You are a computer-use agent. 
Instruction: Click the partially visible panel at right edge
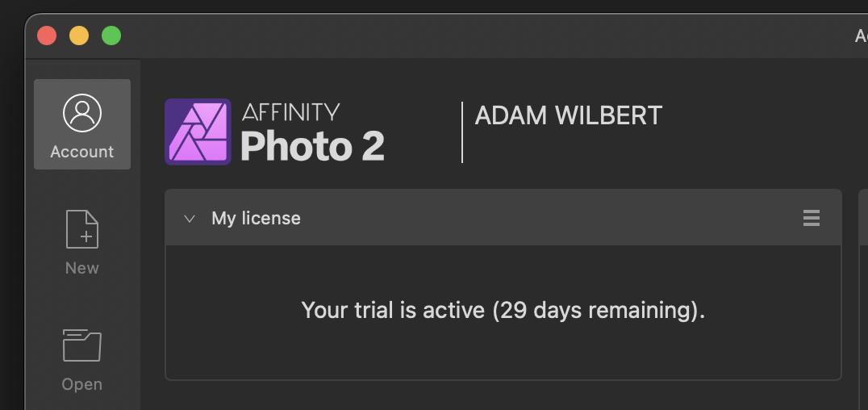(862, 282)
